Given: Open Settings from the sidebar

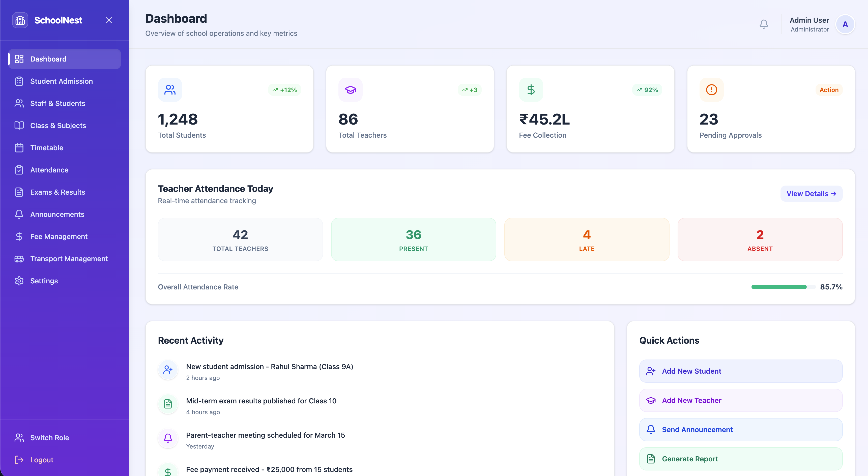Looking at the screenshot, I should [x=44, y=281].
